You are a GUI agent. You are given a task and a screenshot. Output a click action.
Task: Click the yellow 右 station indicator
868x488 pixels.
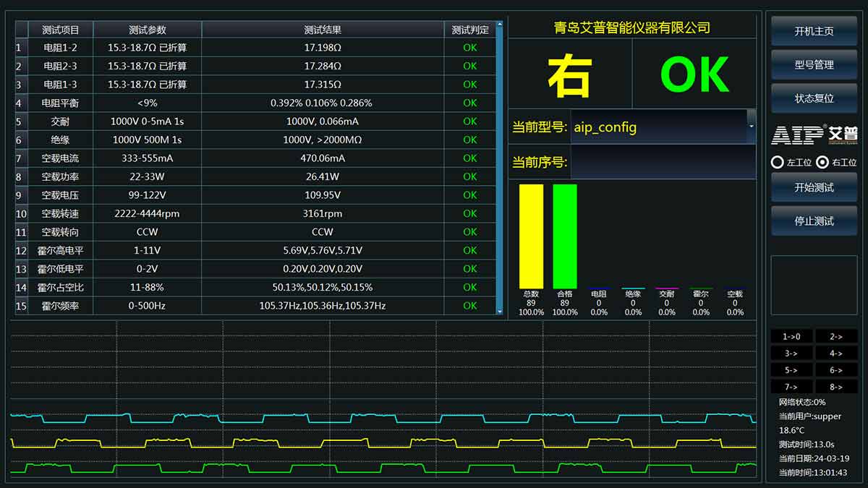tap(569, 74)
